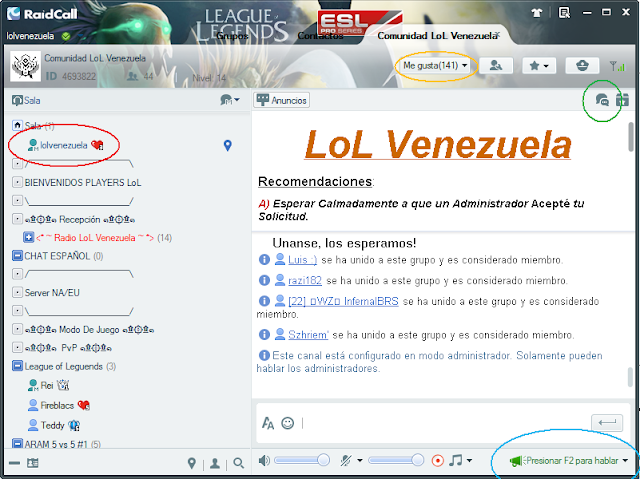Viewport: 640px width, 479px height.
Task: Collapse the League of Leguends channel
Action: [17, 366]
